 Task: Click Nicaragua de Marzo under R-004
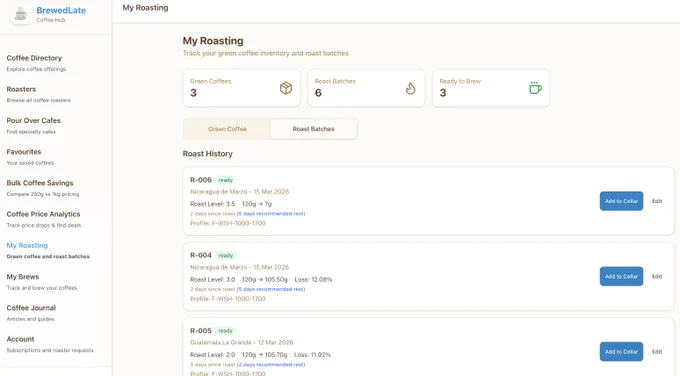coord(219,267)
